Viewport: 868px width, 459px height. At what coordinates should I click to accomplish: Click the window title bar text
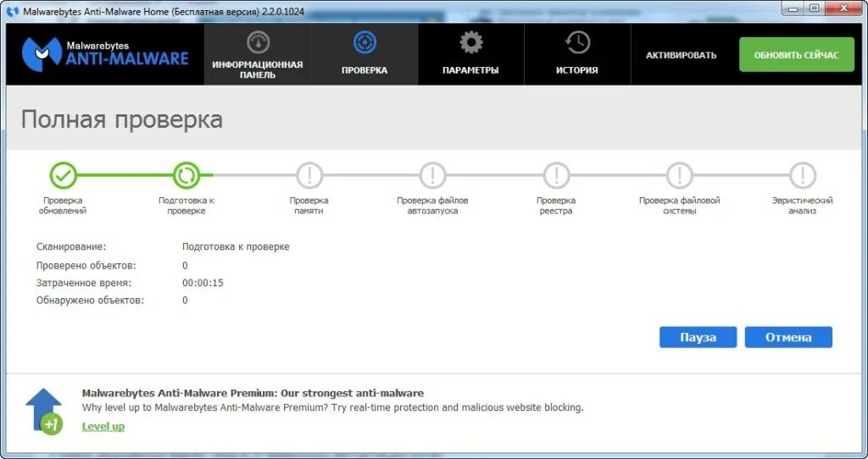pyautogui.click(x=164, y=12)
